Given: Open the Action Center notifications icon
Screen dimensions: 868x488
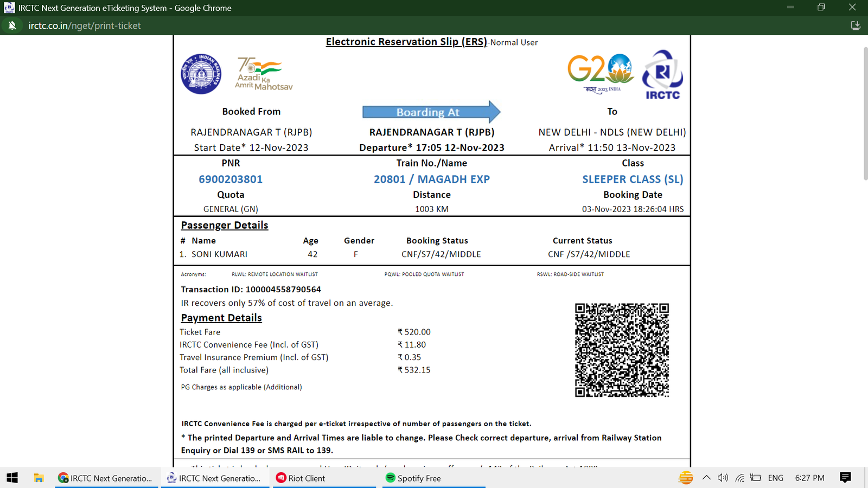Looking at the screenshot, I should [845, 478].
